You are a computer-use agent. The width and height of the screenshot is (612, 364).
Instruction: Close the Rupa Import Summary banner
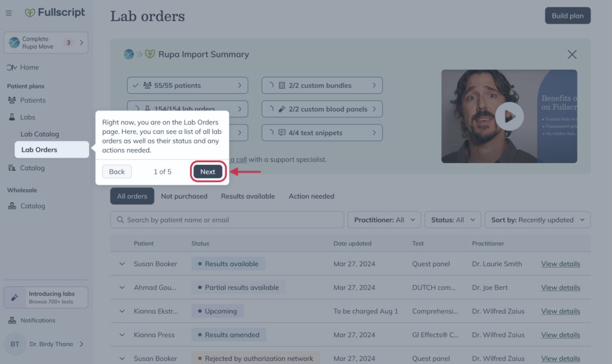(572, 54)
